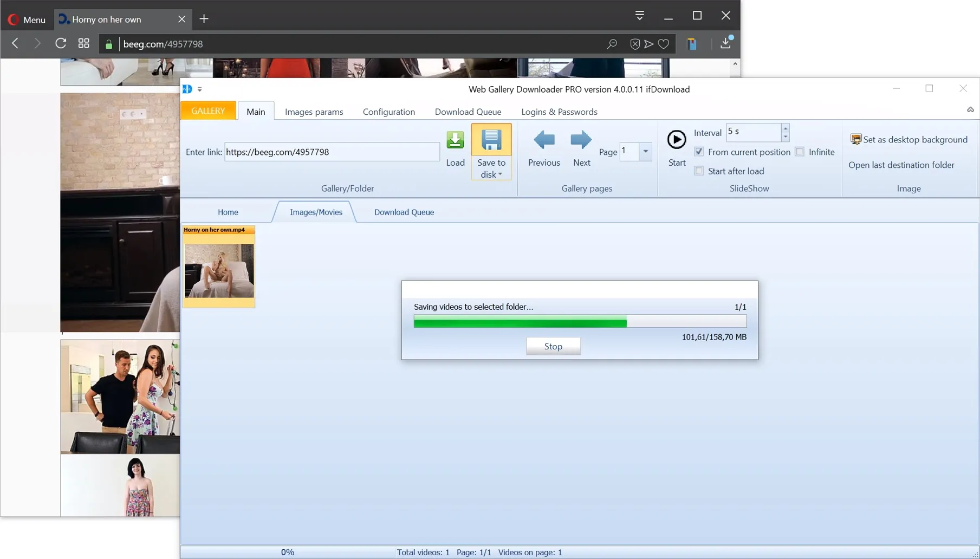Viewport: 980px width, 559px height.
Task: Open the Configuration tab
Action: coord(388,112)
